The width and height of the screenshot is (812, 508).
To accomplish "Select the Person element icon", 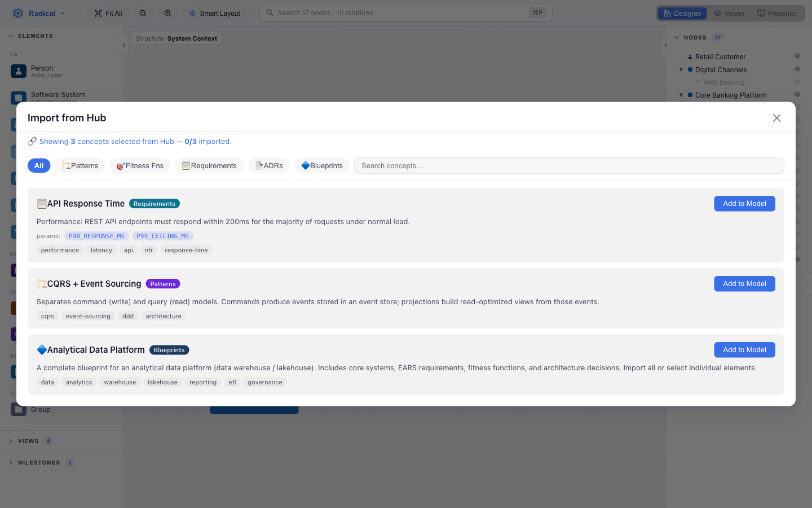I will pos(19,71).
